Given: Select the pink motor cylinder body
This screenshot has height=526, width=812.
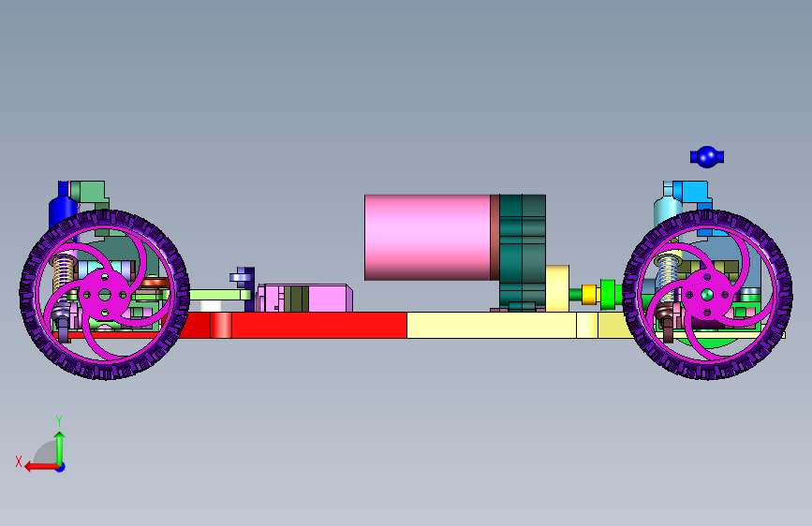Looking at the screenshot, I should pos(427,238).
